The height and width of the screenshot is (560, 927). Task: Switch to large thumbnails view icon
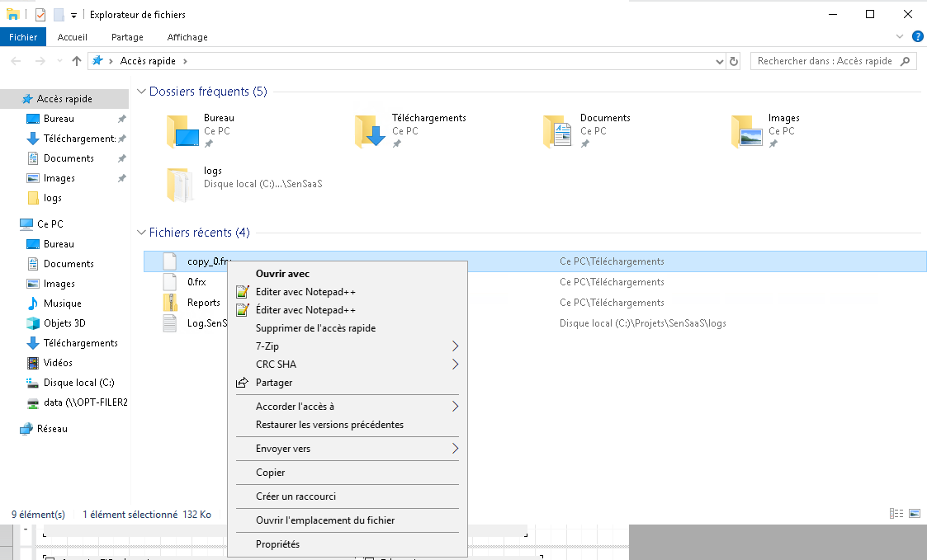click(915, 514)
